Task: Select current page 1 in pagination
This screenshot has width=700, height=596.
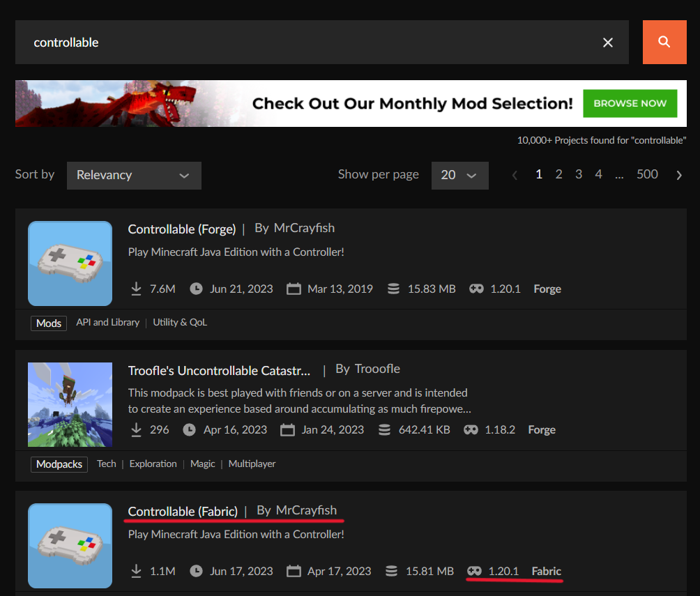Action: (x=539, y=174)
